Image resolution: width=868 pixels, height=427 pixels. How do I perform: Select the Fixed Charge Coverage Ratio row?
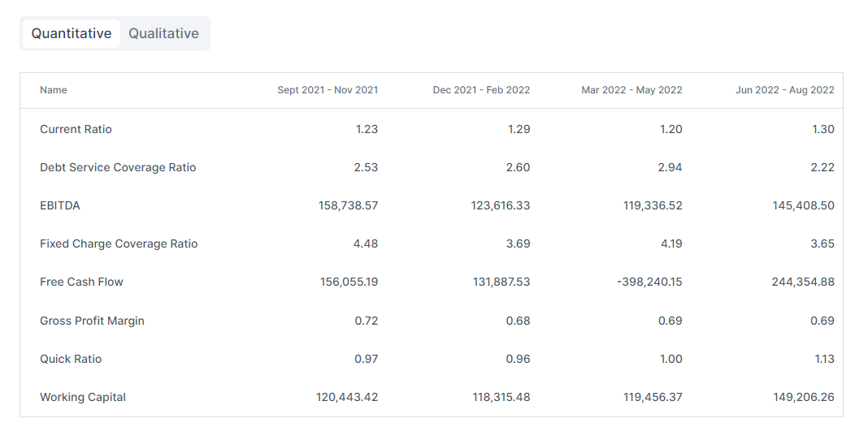click(119, 244)
